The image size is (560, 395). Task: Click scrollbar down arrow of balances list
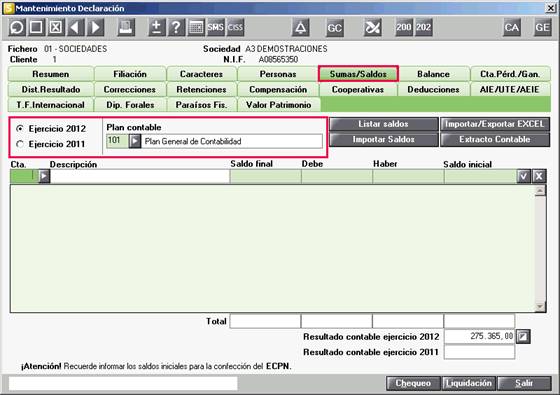pos(540,306)
